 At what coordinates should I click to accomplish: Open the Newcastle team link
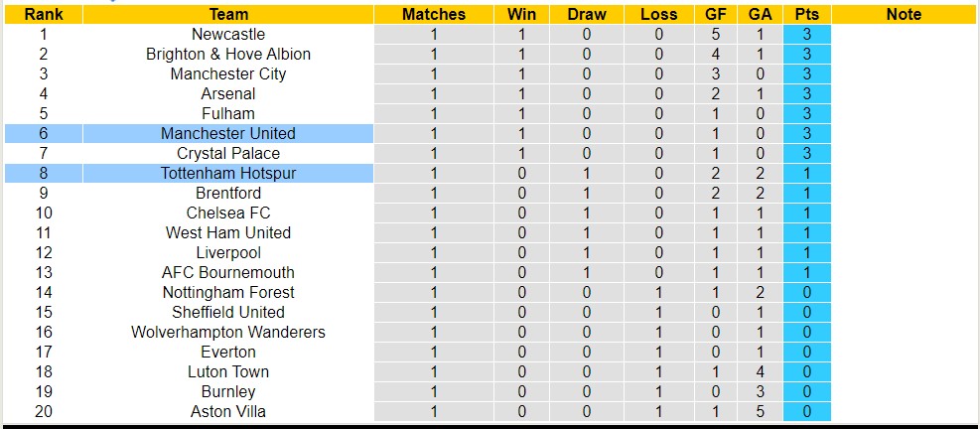point(228,34)
